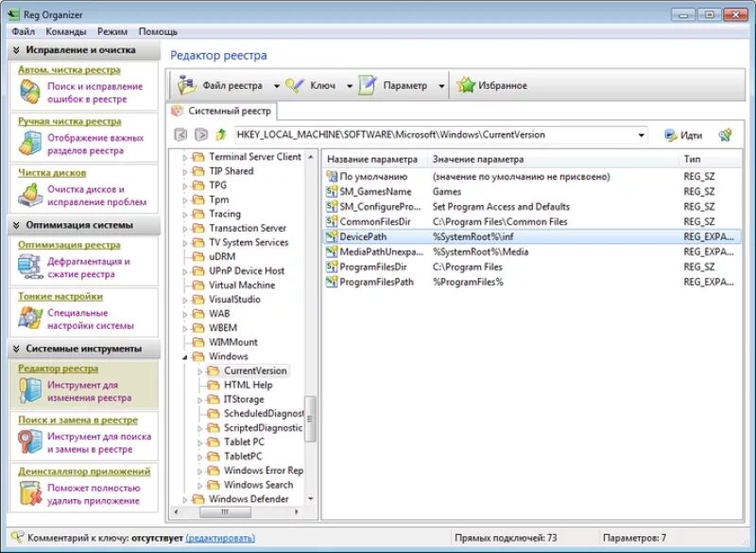Click the Ключ toolbar icon
This screenshot has width=756, height=553.
[295, 85]
